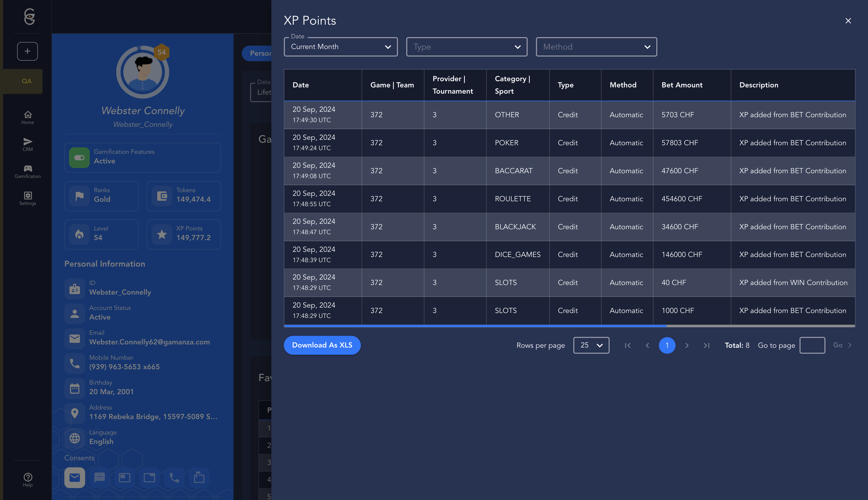Click the plus add button in sidebar
Screen dimensions: 868x500
tap(27, 51)
